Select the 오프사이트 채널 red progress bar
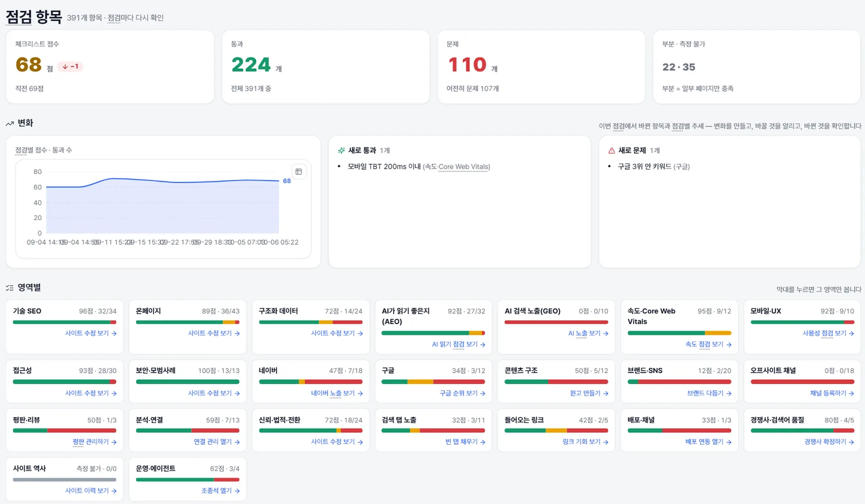The height and width of the screenshot is (504, 865). click(x=802, y=382)
